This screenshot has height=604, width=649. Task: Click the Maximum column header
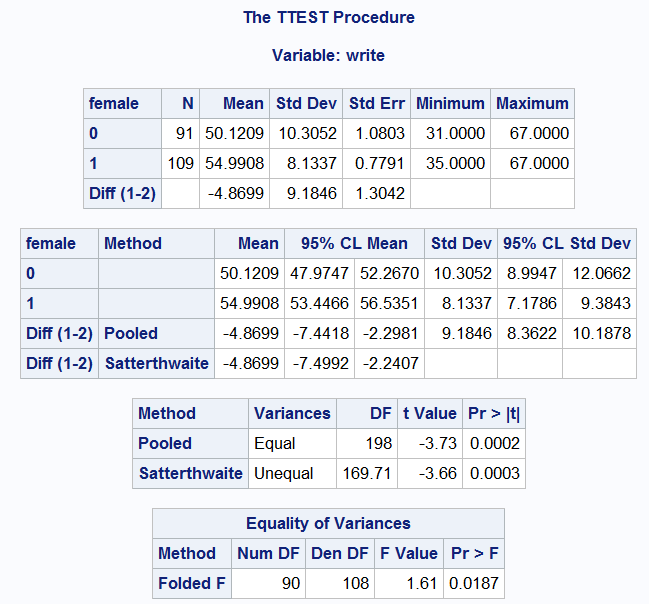click(532, 103)
